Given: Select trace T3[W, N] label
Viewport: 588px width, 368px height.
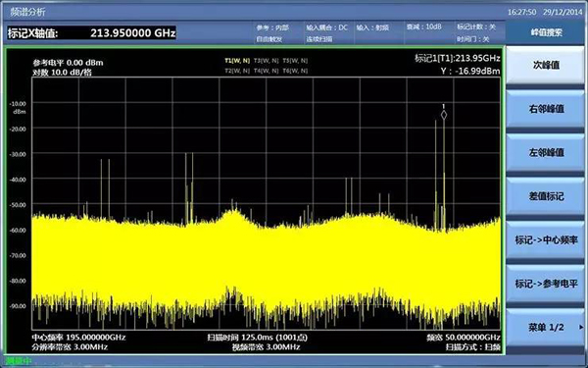Looking at the screenshot, I should coord(266,61).
